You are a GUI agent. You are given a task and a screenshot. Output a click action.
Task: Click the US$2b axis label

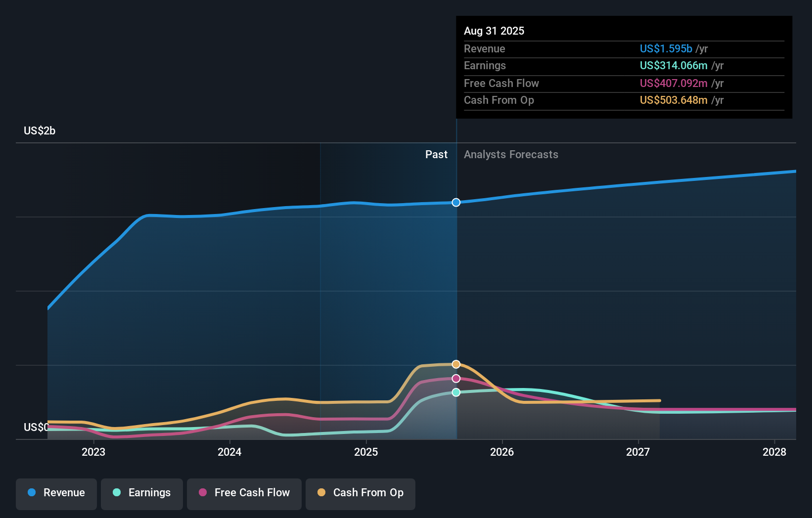(x=40, y=130)
